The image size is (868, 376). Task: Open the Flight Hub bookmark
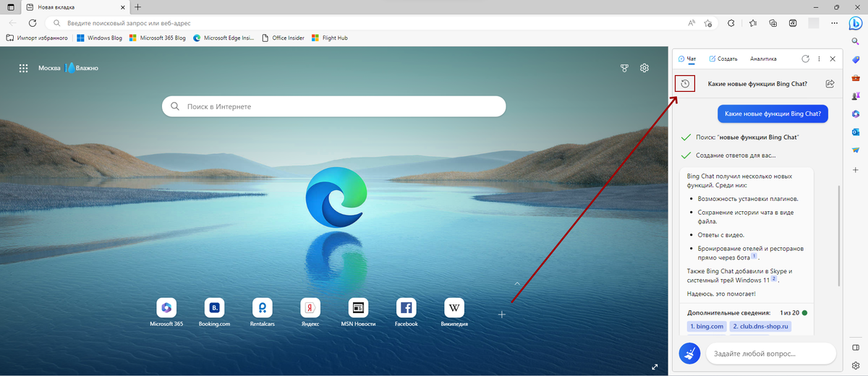click(329, 38)
